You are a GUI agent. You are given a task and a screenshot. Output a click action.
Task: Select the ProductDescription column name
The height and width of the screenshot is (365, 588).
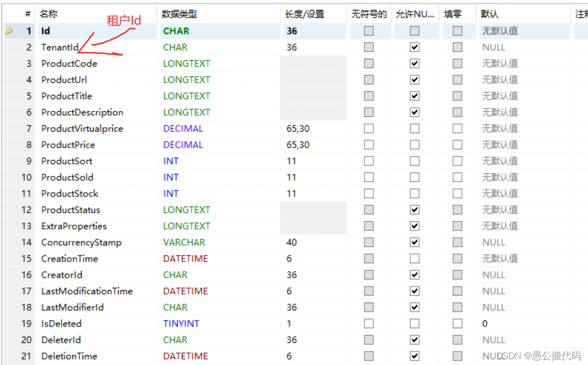[x=82, y=112]
